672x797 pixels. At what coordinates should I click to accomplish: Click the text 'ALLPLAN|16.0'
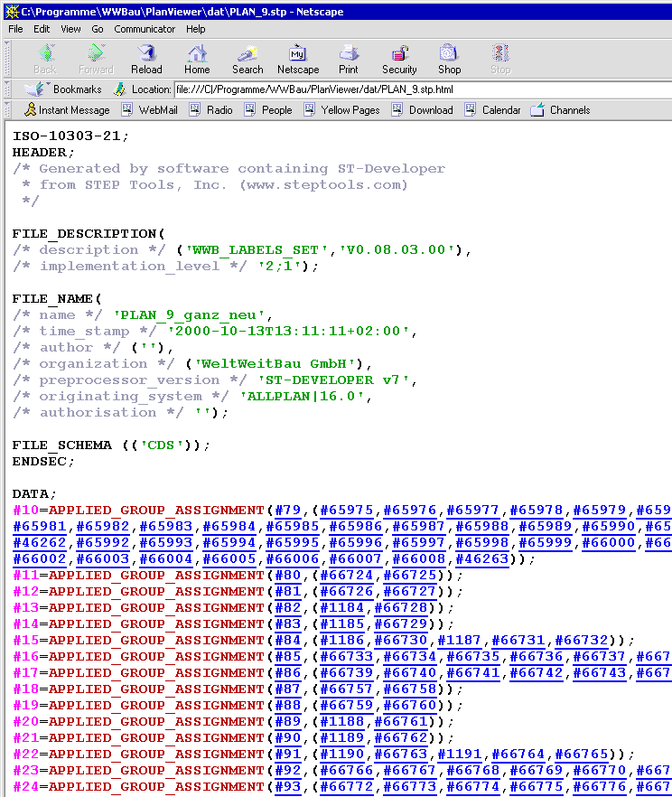(x=303, y=397)
